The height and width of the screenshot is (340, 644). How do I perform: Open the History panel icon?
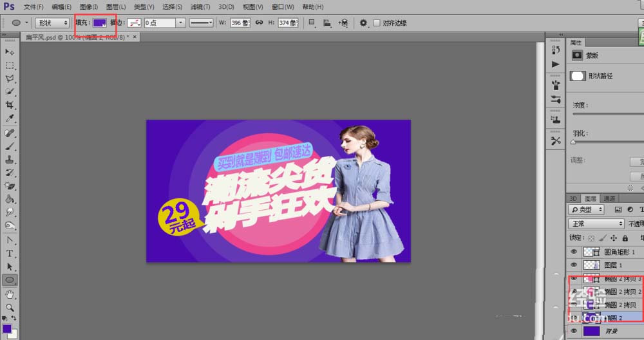click(556, 50)
